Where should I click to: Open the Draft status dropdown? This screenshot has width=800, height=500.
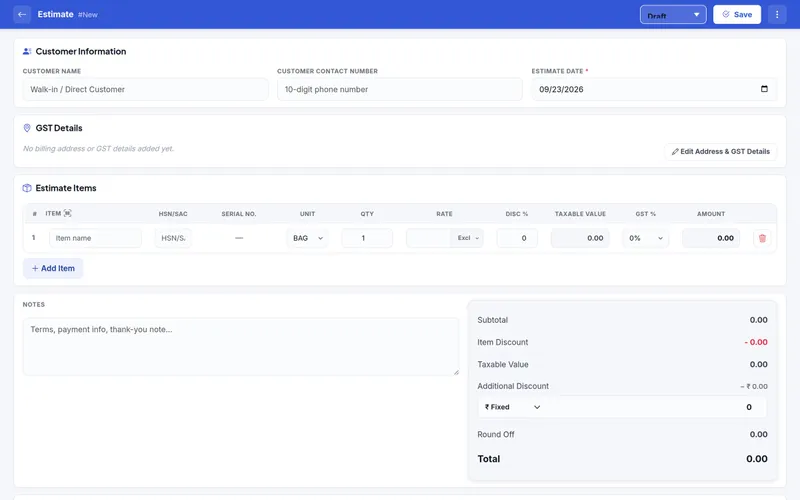[x=673, y=15]
